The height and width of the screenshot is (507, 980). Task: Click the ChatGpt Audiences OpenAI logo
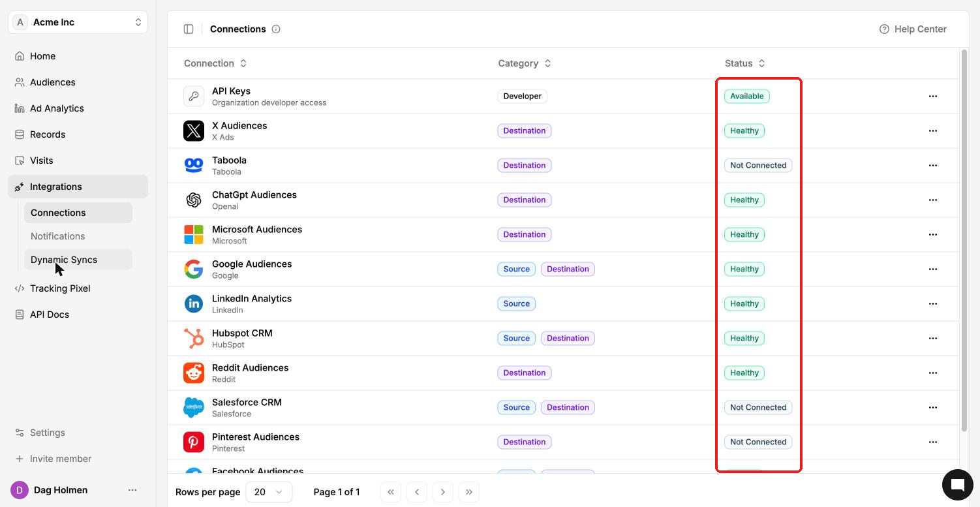(x=194, y=200)
